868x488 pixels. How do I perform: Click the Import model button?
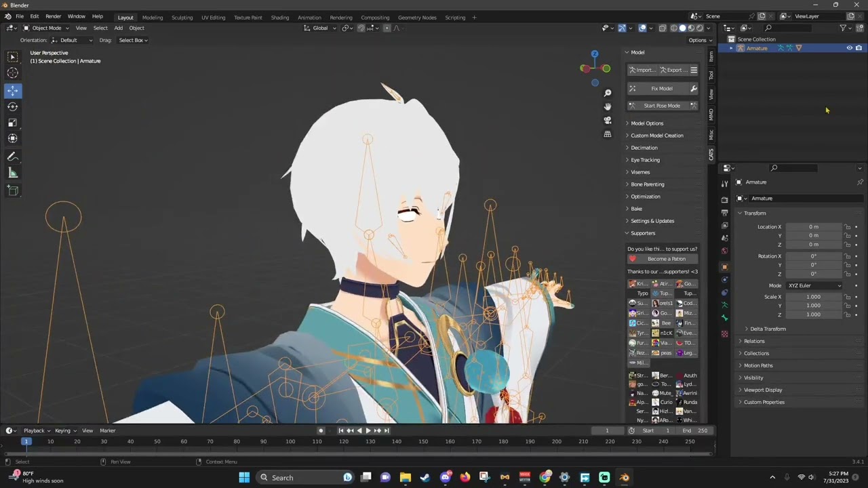pyautogui.click(x=642, y=70)
